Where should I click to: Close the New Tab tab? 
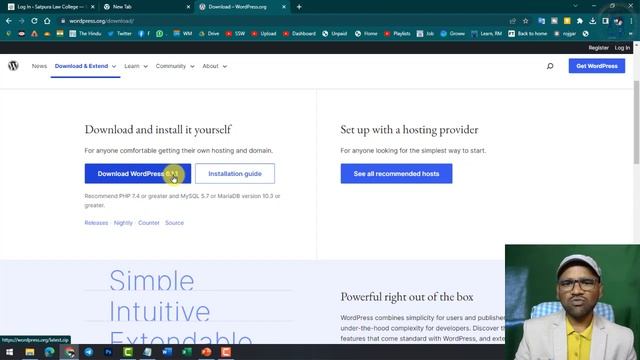click(x=188, y=7)
